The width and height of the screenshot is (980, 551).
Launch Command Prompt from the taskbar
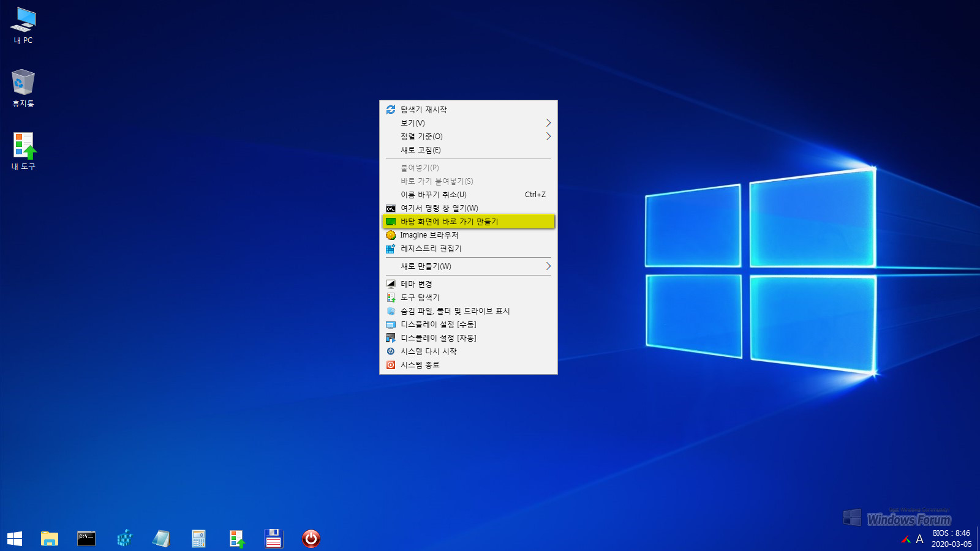[86, 539]
